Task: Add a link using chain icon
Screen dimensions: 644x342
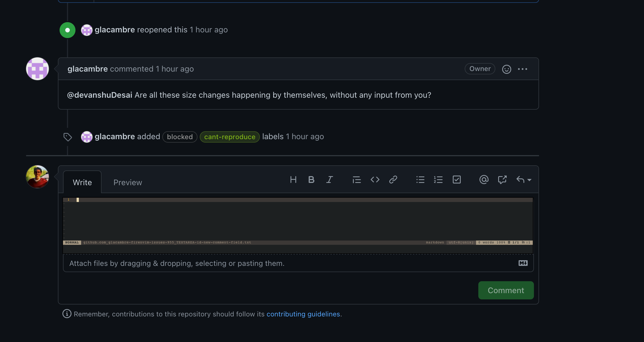Action: coord(393,180)
